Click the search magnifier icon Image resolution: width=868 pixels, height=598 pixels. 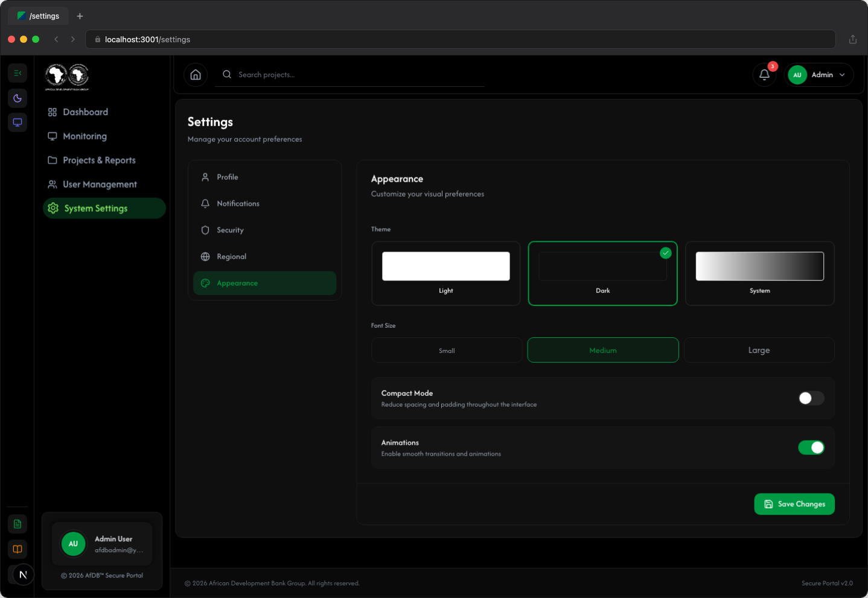(x=227, y=75)
